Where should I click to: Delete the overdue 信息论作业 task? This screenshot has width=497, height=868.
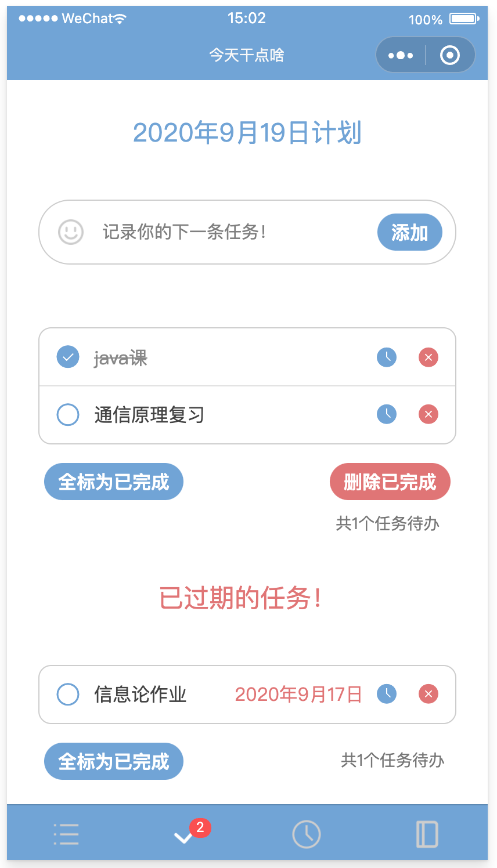pos(428,694)
